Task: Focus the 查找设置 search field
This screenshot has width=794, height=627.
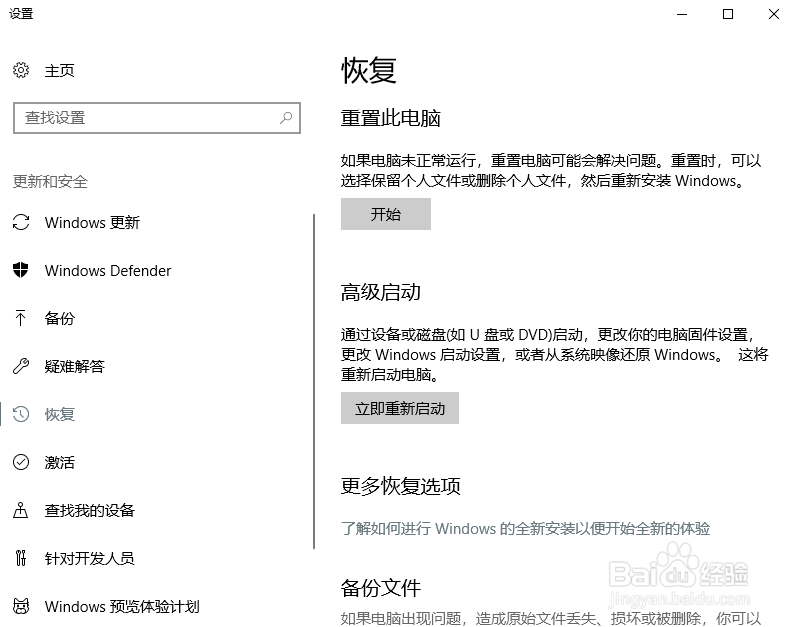Action: [x=157, y=118]
